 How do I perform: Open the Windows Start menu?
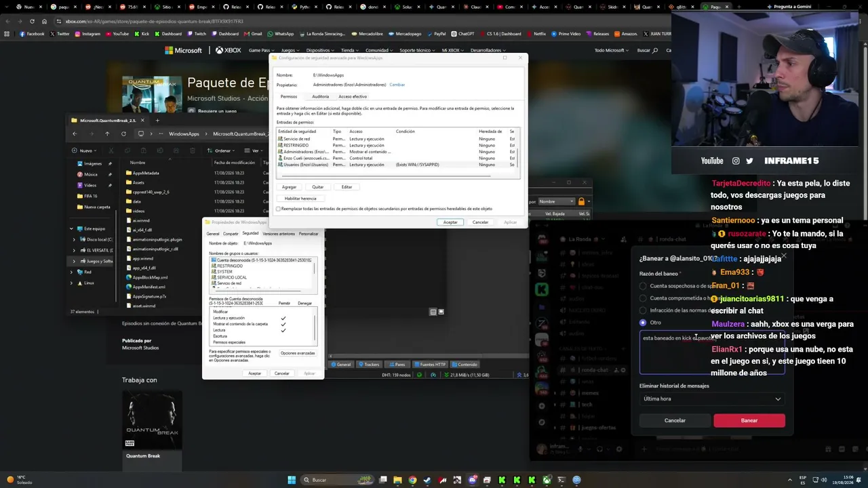[292, 480]
